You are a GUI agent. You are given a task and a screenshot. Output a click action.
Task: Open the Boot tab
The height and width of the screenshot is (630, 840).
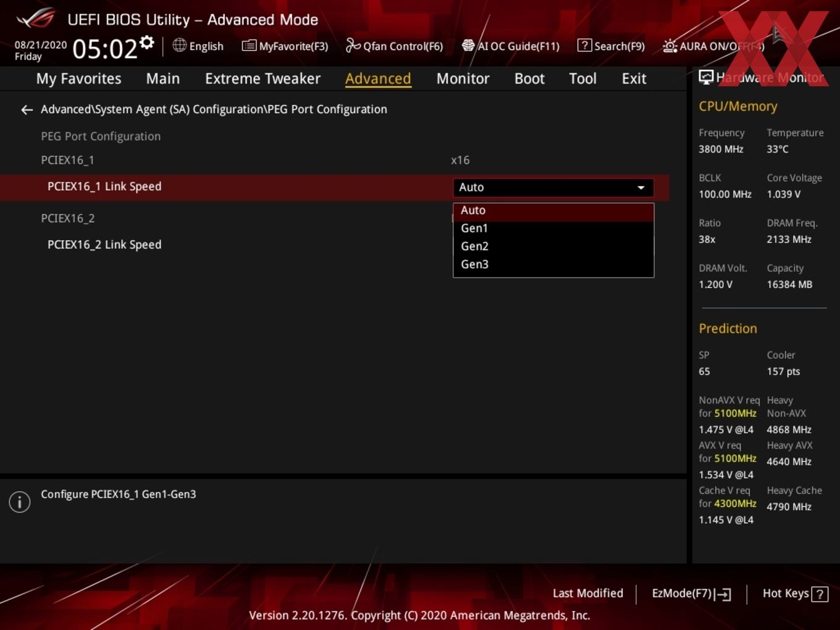[529, 78]
